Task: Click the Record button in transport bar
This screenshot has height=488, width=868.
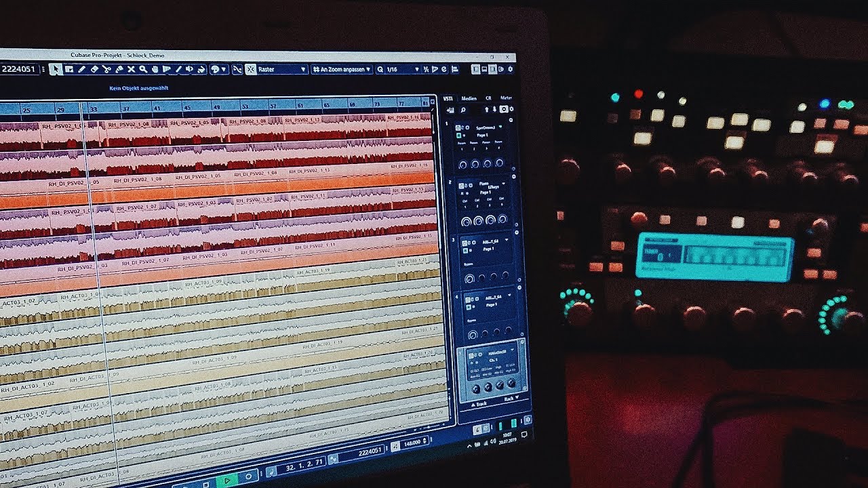Action: [249, 476]
